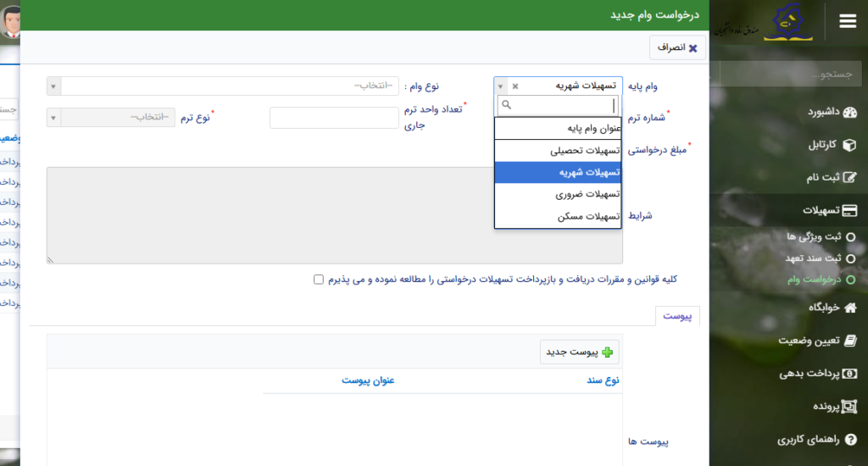Open کارتابل in the sidebar
Viewport: 868px width, 466px height.
coord(822,145)
